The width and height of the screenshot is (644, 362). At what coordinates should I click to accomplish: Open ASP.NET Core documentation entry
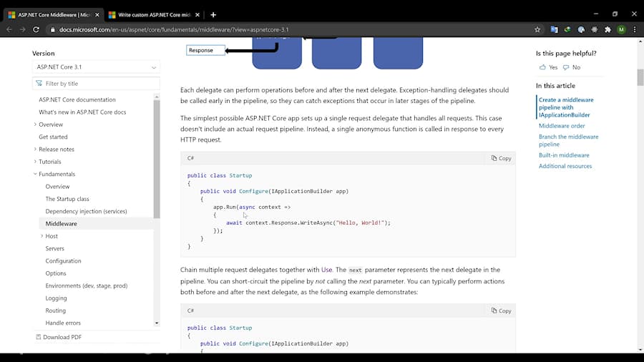click(x=77, y=99)
